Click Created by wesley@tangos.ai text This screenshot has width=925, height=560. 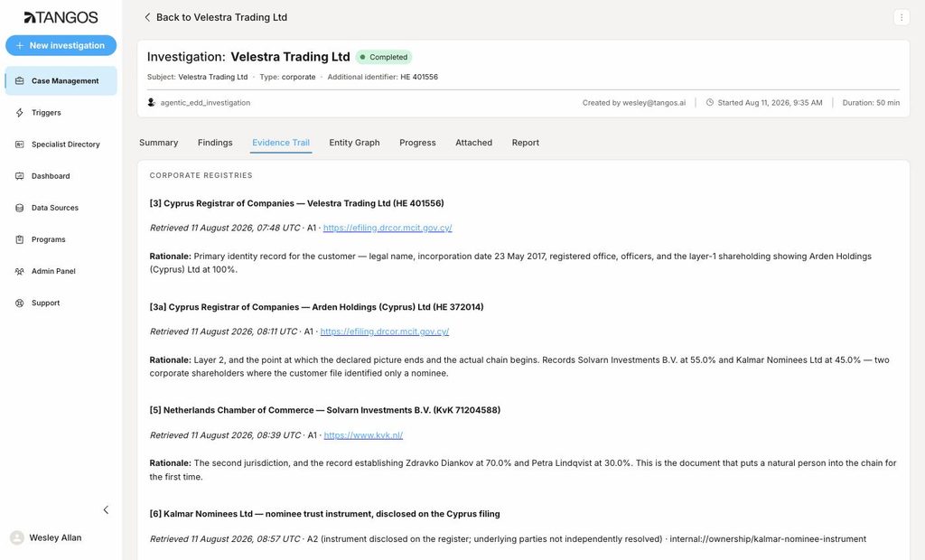click(634, 103)
